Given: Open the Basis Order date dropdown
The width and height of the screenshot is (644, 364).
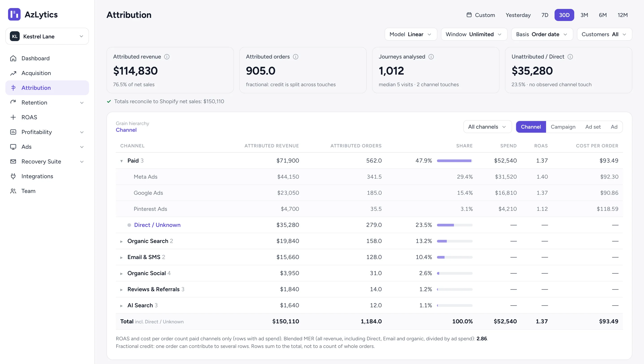Looking at the screenshot, I should click(x=542, y=34).
